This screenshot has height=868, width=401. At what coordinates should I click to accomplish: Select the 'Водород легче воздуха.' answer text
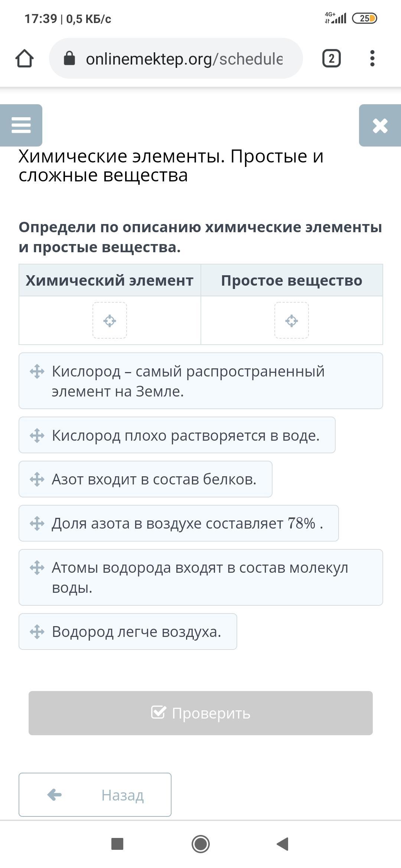137,632
